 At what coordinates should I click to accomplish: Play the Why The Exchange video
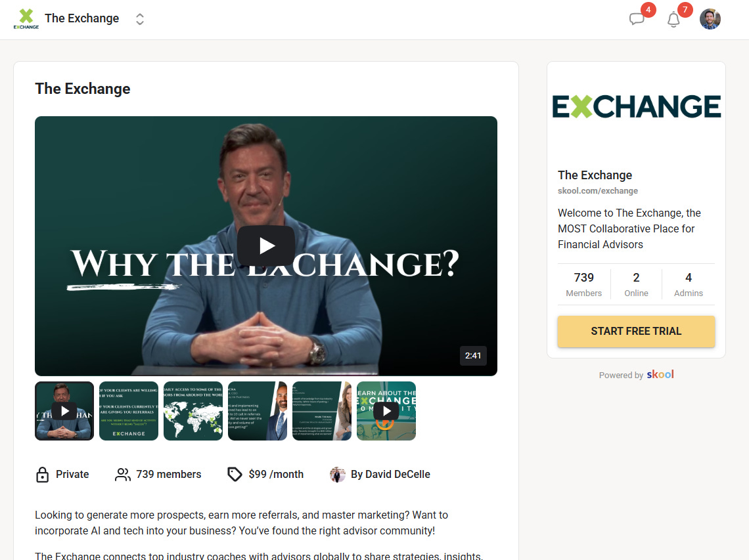(266, 246)
